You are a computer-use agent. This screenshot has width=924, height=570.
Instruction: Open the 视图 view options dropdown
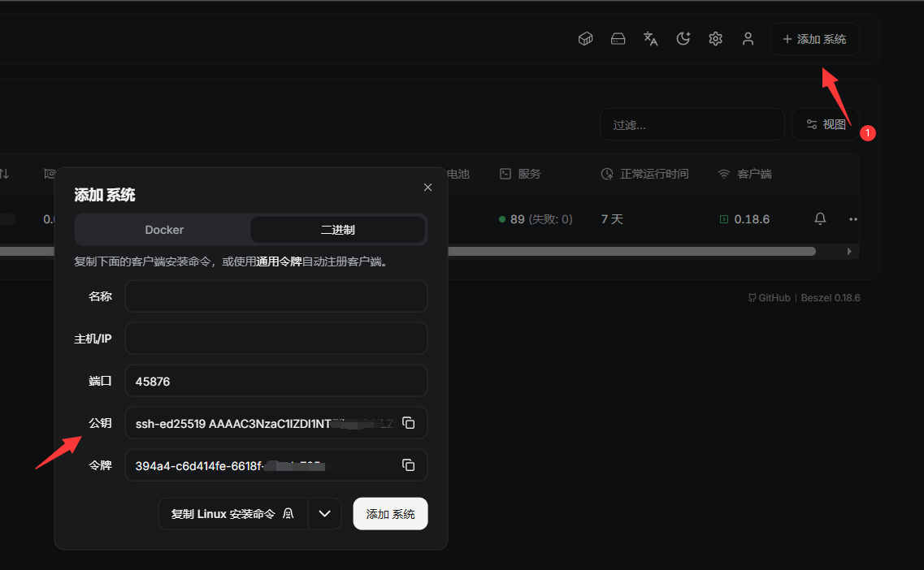click(x=826, y=124)
